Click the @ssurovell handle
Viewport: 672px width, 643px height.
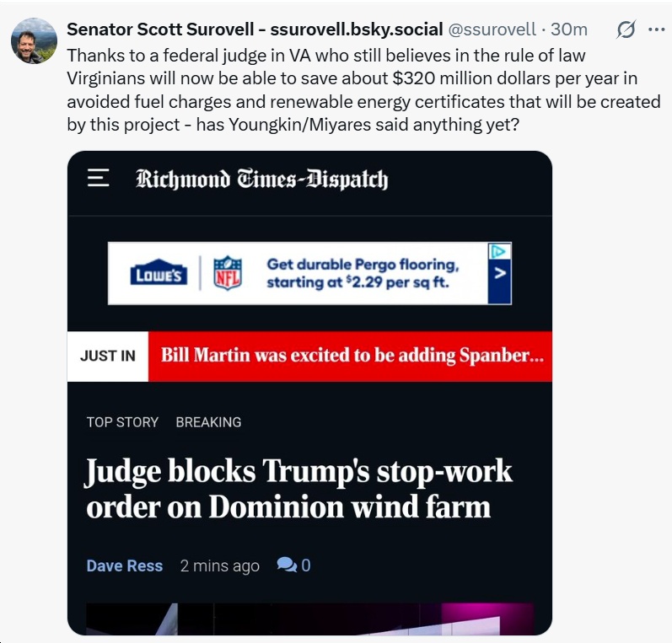[x=492, y=29]
